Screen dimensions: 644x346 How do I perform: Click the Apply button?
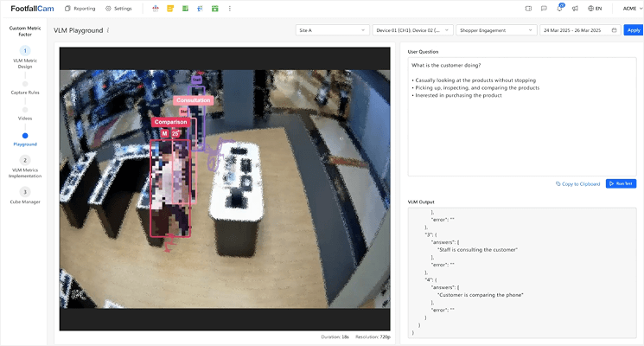point(634,30)
